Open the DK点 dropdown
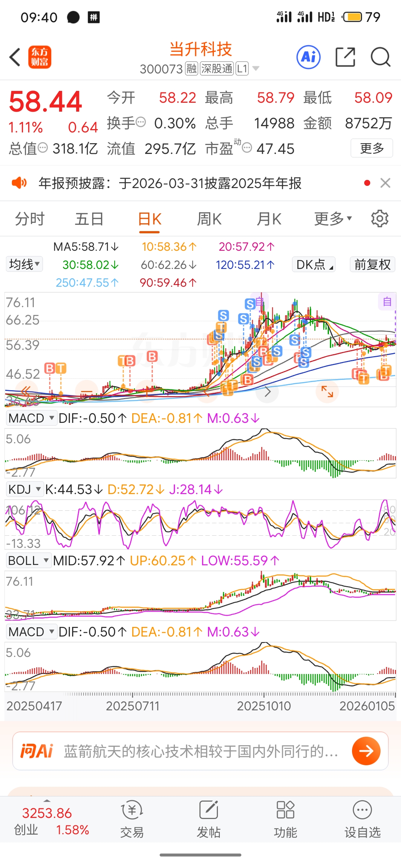 click(314, 264)
